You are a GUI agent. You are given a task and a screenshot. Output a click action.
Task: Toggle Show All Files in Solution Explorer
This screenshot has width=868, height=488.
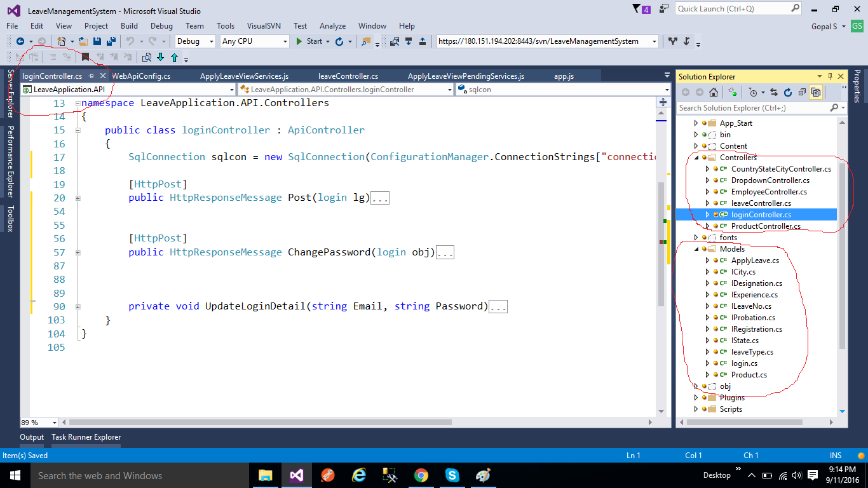click(733, 93)
